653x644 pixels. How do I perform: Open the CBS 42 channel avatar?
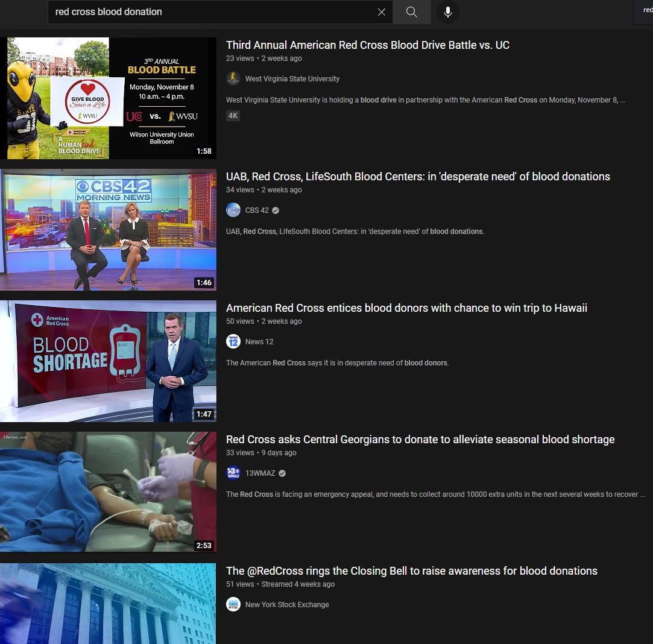point(233,210)
